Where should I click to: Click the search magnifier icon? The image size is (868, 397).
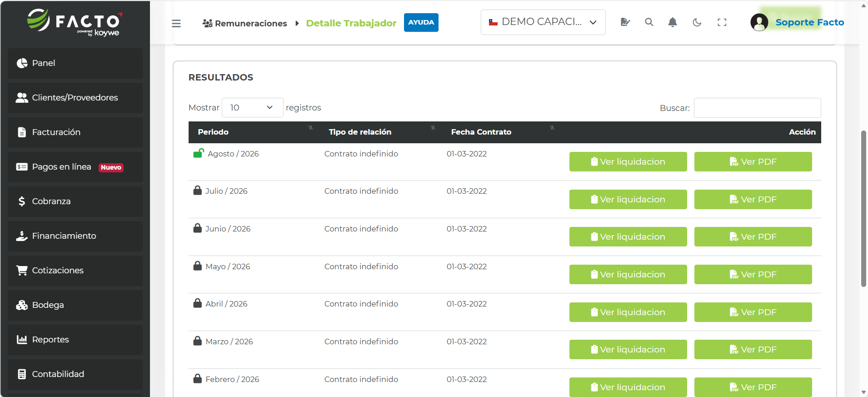tap(649, 22)
